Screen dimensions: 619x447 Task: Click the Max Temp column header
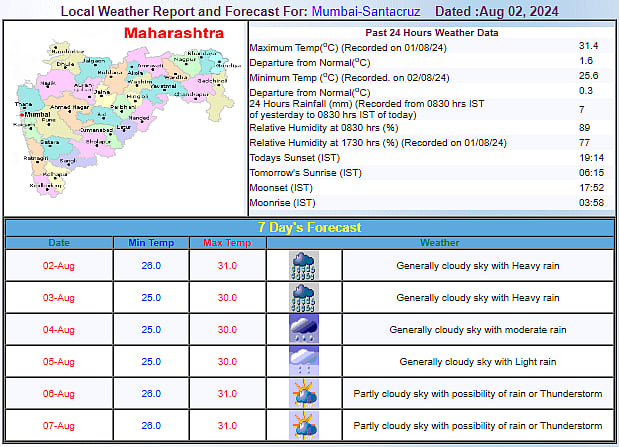click(226, 243)
